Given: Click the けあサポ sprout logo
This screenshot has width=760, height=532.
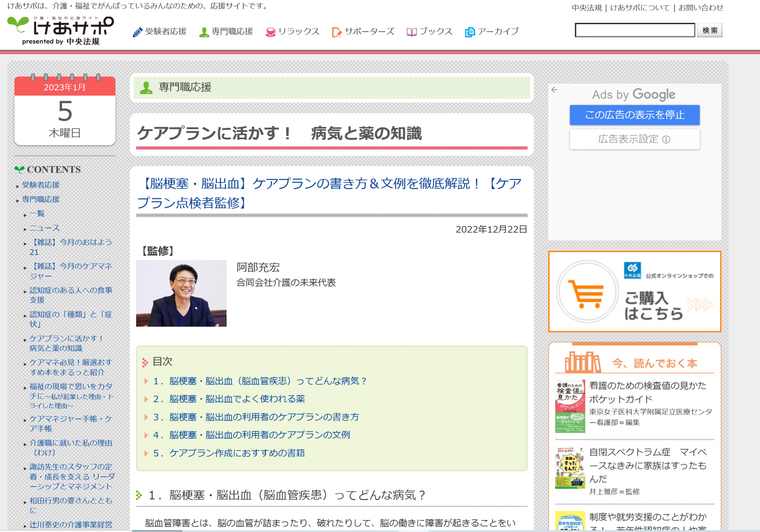Looking at the screenshot, I should 19,25.
